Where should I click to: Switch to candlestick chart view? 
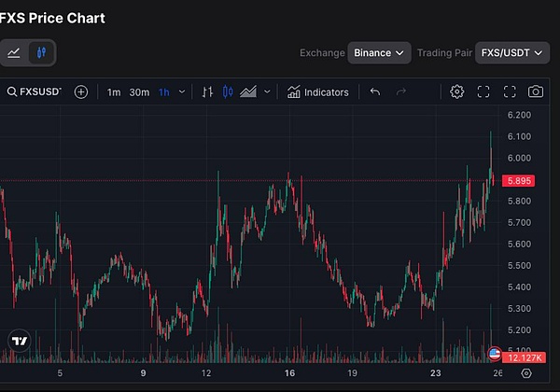click(x=41, y=53)
